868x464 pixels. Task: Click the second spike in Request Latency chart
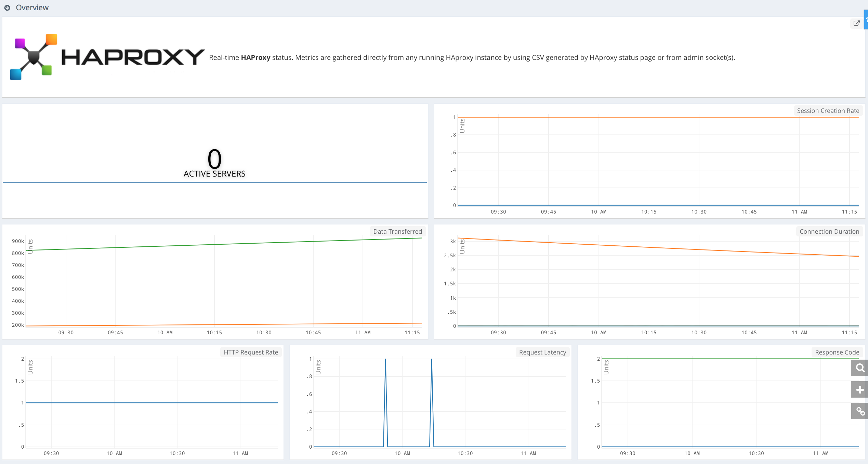coord(432,402)
